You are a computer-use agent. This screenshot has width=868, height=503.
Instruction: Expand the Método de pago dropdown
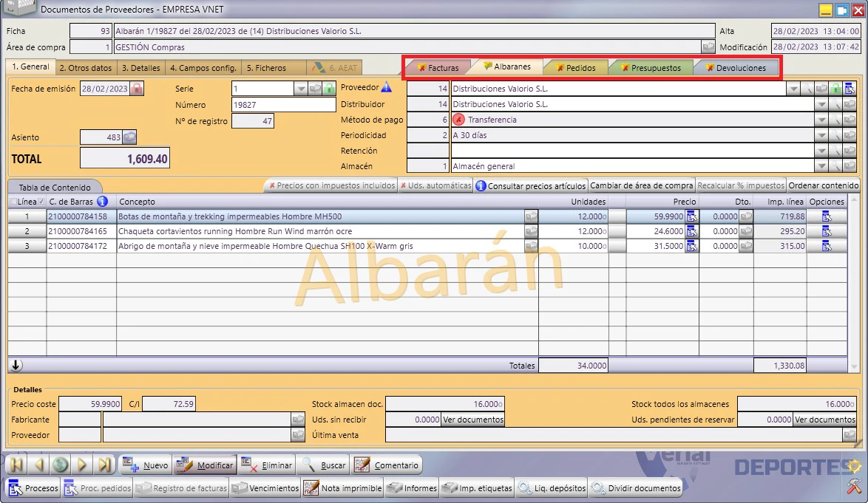point(821,120)
